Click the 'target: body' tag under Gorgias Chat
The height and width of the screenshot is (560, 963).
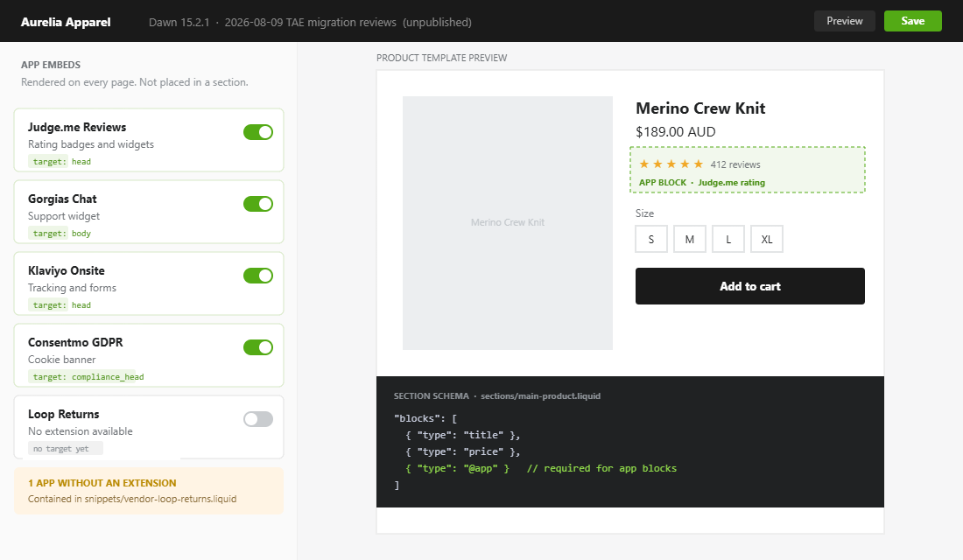click(x=61, y=234)
